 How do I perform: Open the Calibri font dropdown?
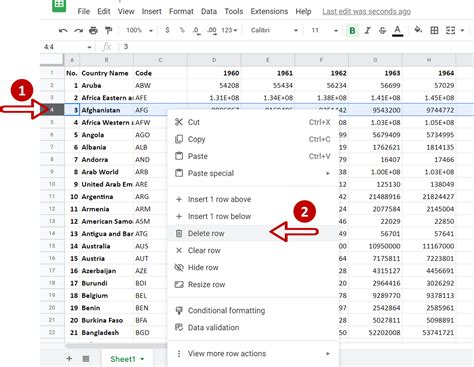(274, 30)
